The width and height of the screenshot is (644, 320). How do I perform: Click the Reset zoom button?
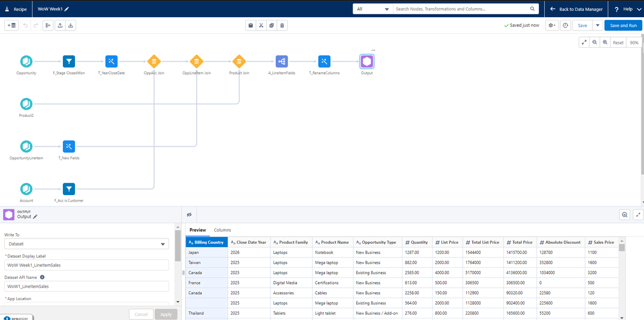coord(618,42)
